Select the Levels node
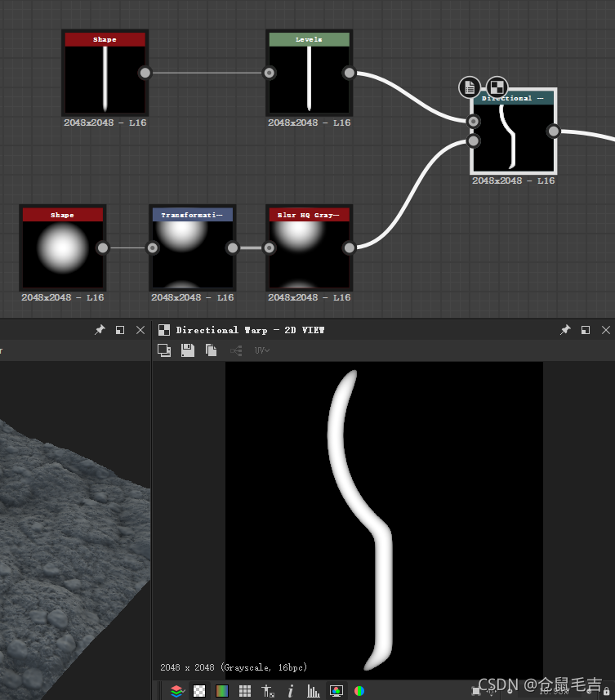615x700 pixels. [309, 73]
